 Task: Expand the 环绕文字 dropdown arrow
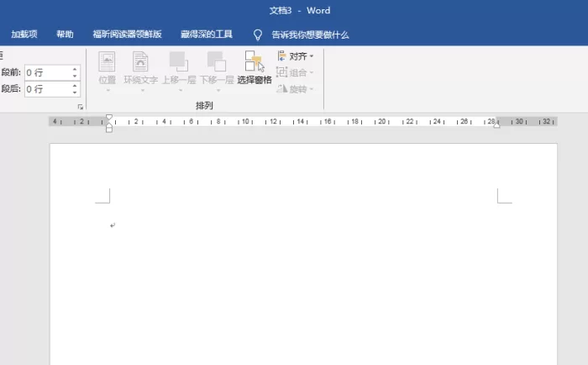tap(142, 91)
